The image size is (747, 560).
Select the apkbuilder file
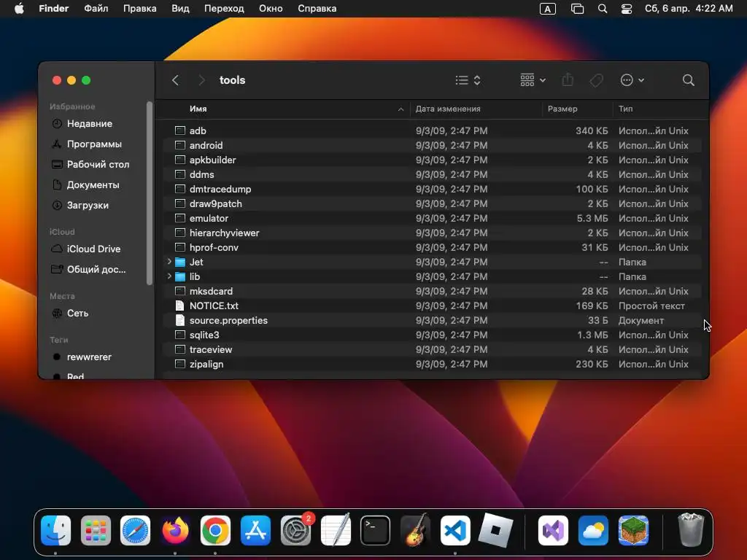tap(212, 160)
